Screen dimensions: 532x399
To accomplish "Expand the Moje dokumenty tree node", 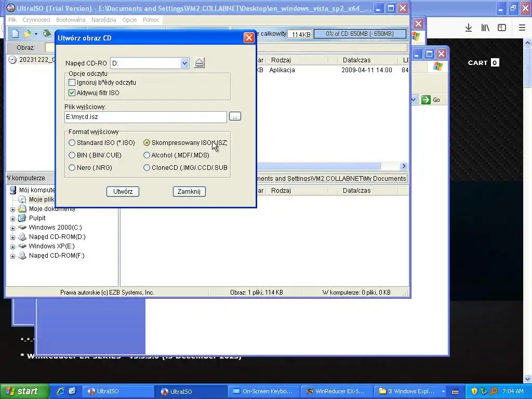I will coord(12,209).
